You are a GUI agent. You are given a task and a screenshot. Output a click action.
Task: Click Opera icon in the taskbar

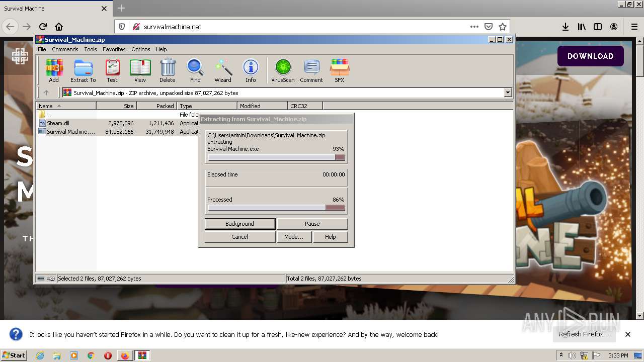tap(108, 355)
